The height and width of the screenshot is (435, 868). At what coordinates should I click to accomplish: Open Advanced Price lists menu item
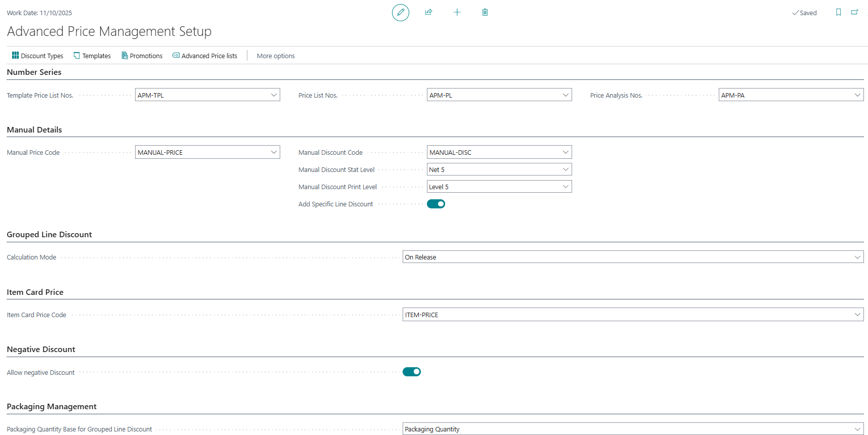205,56
